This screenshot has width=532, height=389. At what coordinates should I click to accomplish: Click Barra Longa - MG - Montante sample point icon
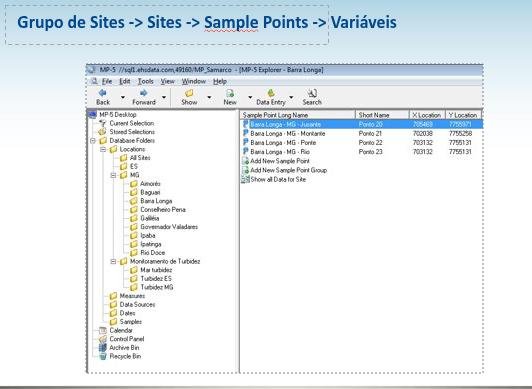[x=246, y=133]
